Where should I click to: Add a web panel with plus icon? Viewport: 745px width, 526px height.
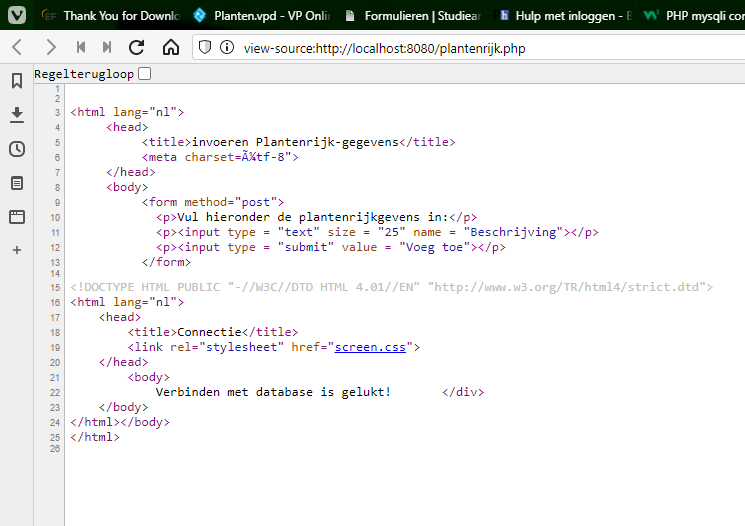tap(17, 250)
